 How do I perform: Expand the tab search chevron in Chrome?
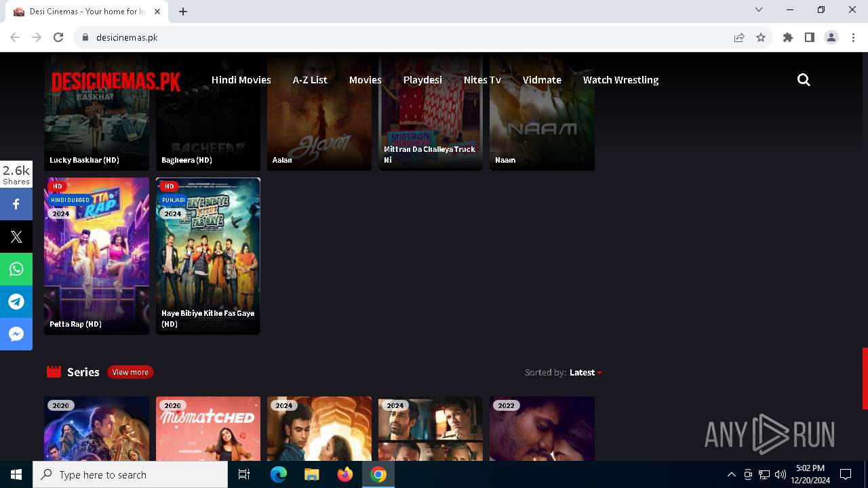coord(759,9)
